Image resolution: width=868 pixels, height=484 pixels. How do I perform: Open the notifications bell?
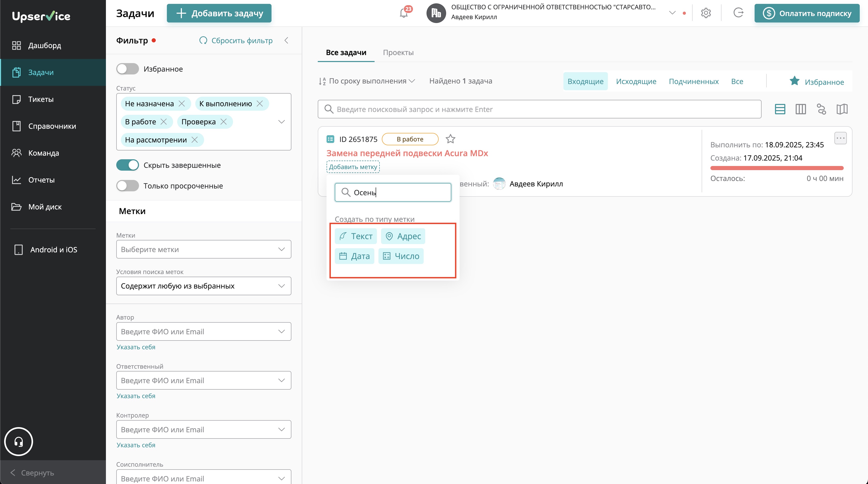[404, 13]
